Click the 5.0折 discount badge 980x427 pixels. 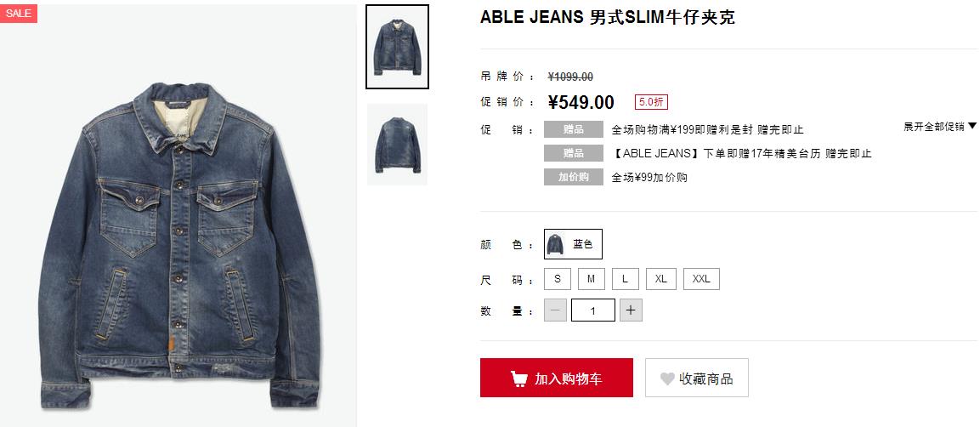[x=650, y=102]
